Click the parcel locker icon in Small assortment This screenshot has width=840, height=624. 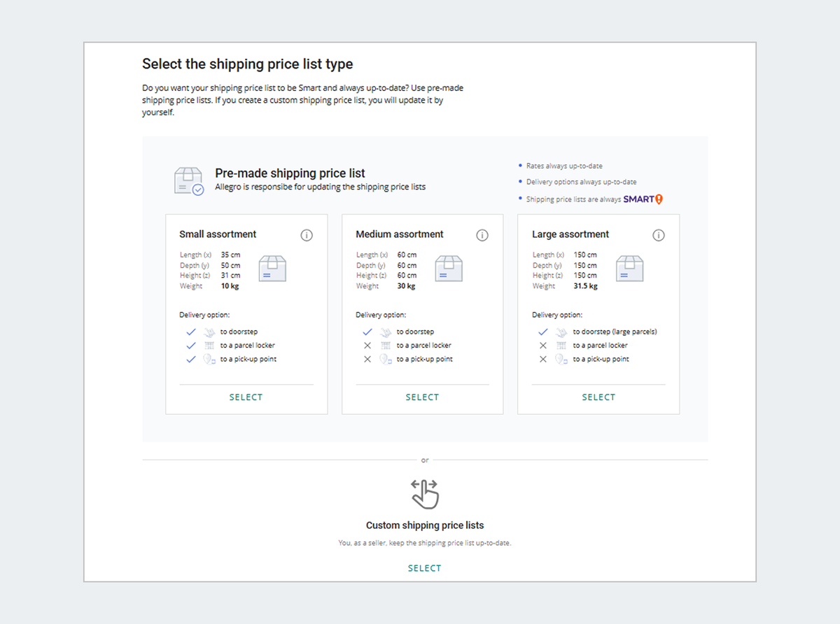(209, 346)
